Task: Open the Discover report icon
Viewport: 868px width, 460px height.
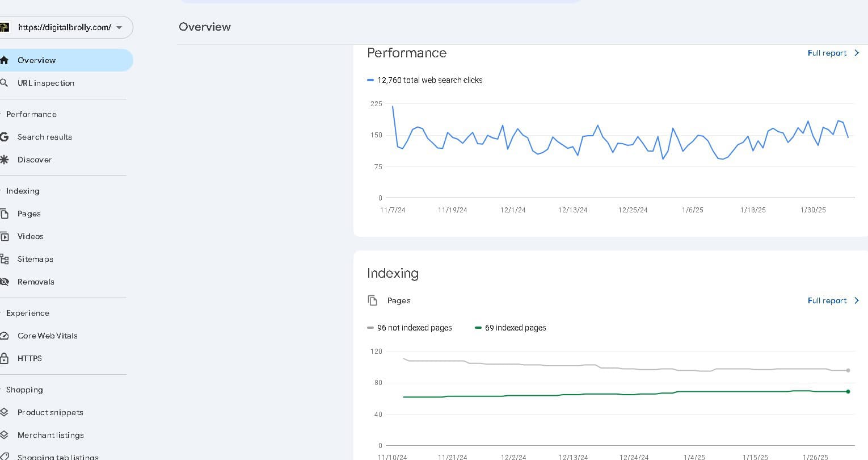Action: (x=5, y=160)
